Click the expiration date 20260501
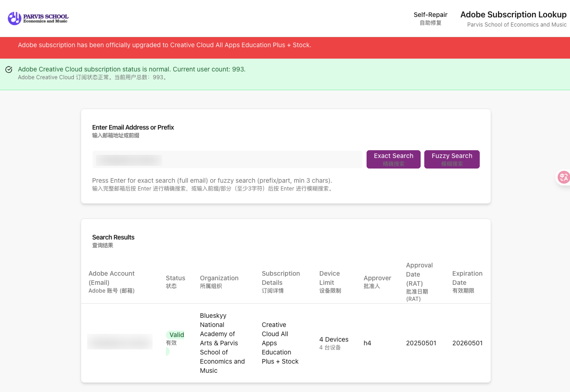This screenshot has width=570, height=392. (x=467, y=343)
